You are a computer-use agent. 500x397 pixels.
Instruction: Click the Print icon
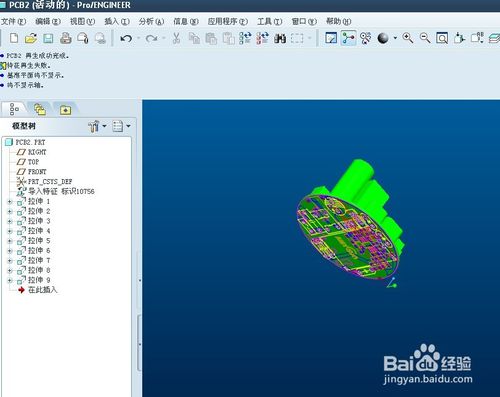pos(66,38)
